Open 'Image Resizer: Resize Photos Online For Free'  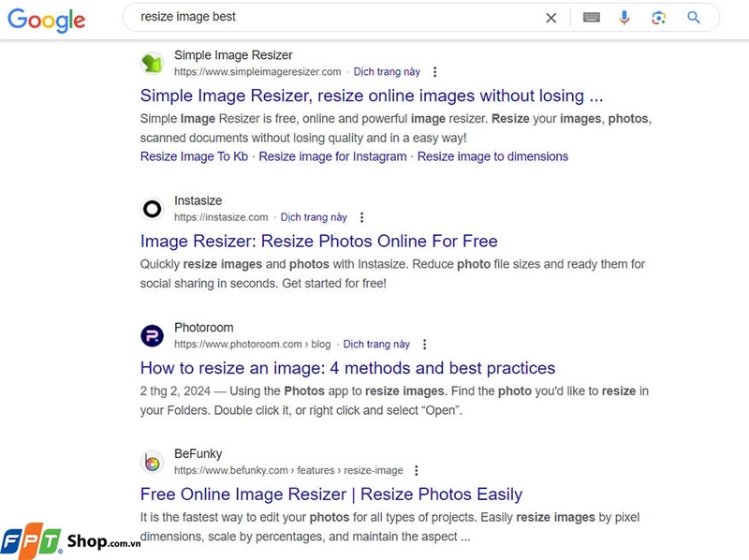tap(318, 241)
